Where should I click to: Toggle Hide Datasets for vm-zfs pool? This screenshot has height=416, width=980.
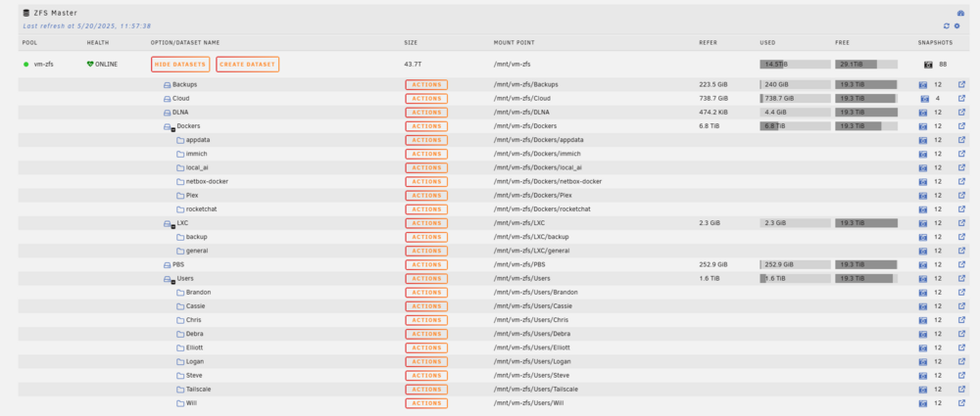pos(180,65)
